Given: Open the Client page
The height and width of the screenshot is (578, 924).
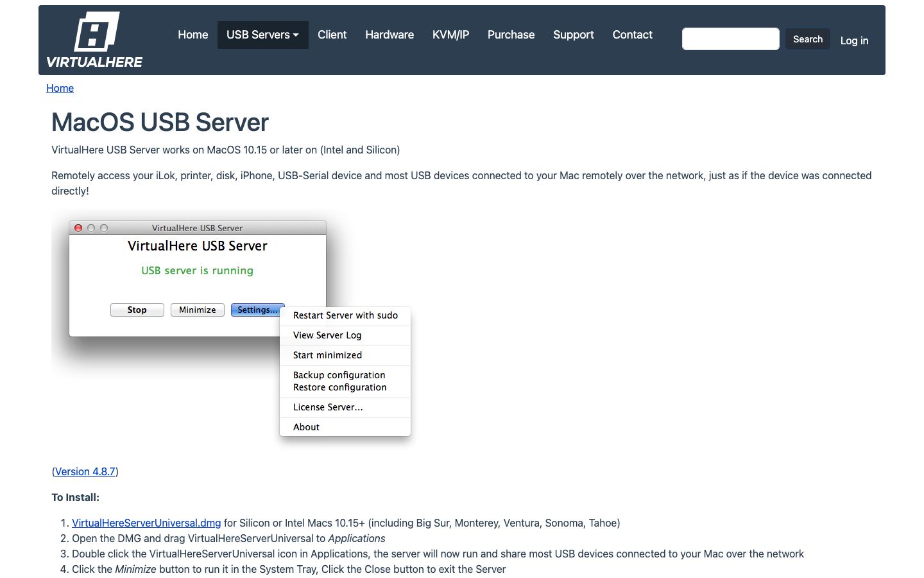Looking at the screenshot, I should pyautogui.click(x=332, y=35).
